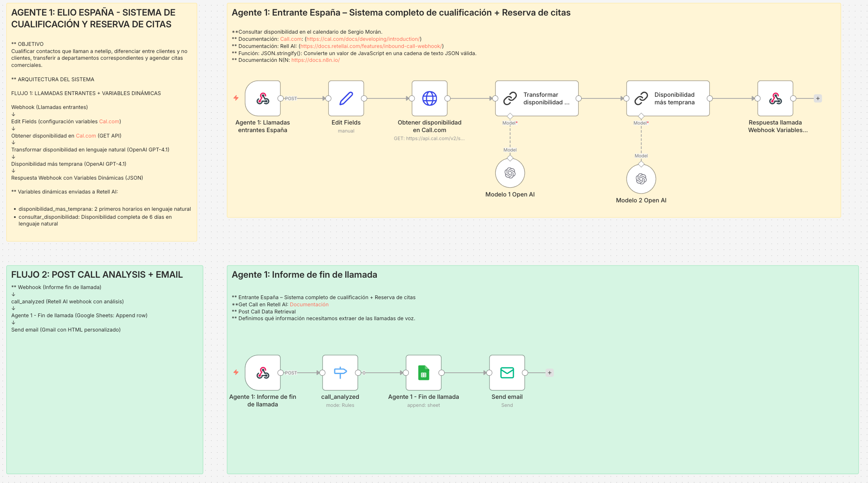Click the Model output diamond under 'Transformar disponibilidad'
Screen dimensions: 868x483
[x=510, y=117]
